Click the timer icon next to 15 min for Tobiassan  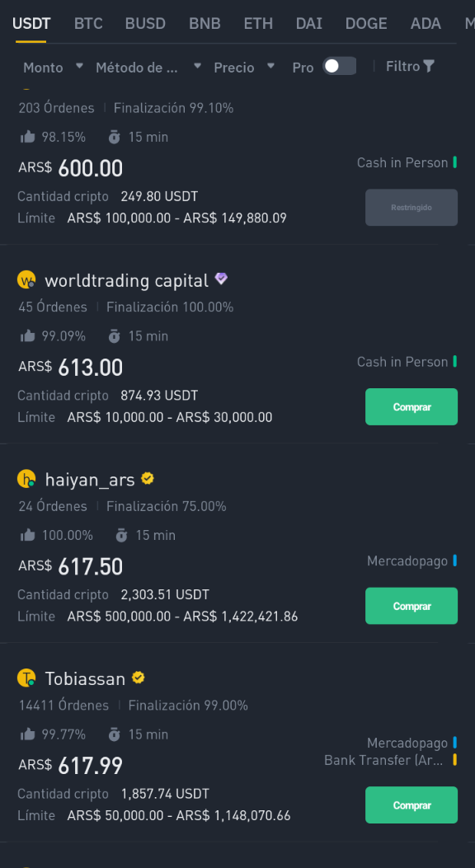pyautogui.click(x=113, y=734)
